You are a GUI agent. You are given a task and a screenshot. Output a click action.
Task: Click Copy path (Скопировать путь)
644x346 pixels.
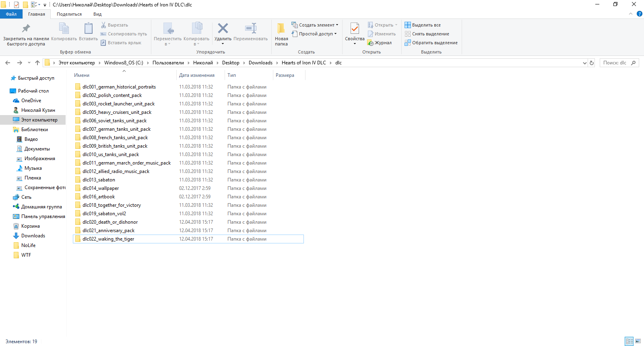pos(124,34)
